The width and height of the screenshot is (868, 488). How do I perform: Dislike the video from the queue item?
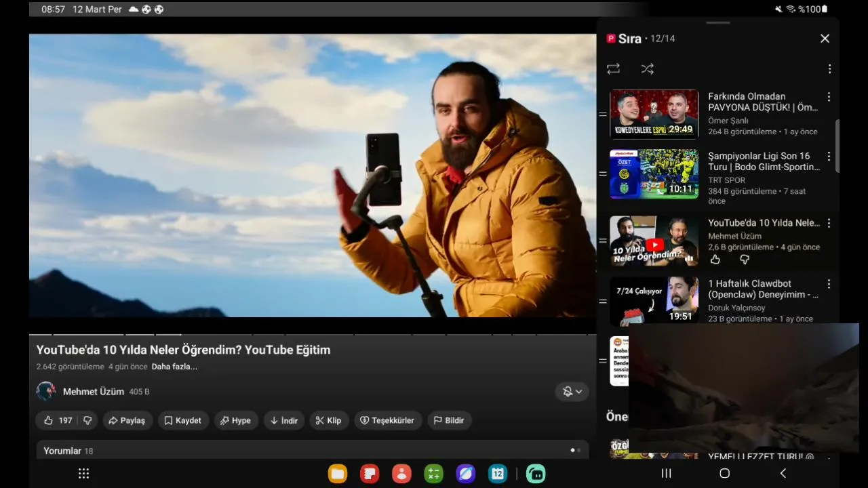click(x=744, y=260)
